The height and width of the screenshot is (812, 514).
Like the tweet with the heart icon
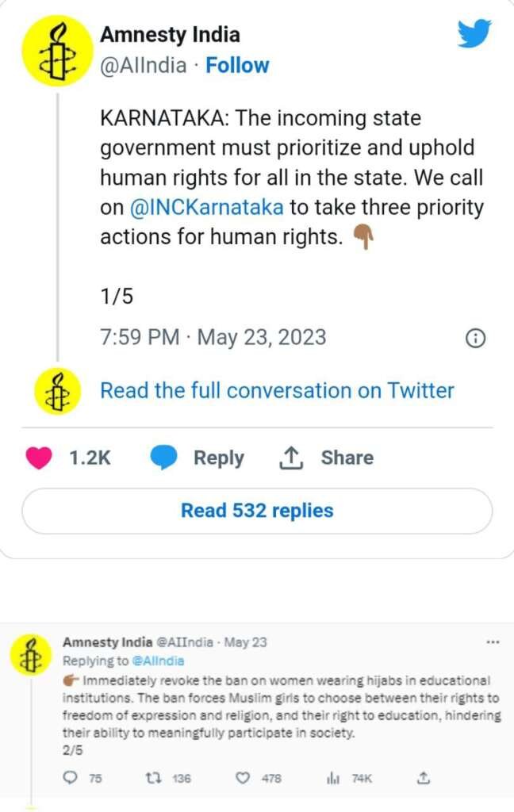39,458
